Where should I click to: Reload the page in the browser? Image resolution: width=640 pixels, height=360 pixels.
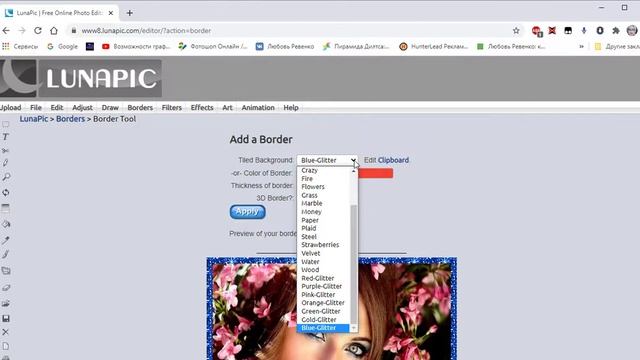pos(38,31)
